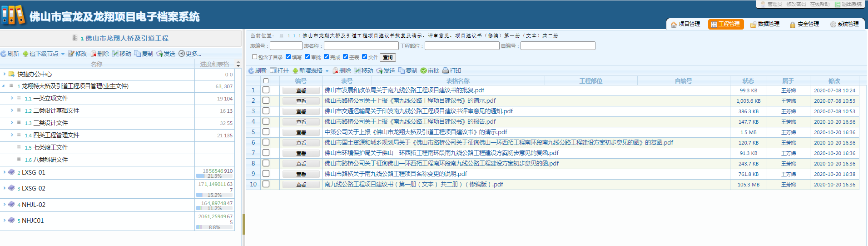Click 删除 delete icon in left tree toolbar
868x246 pixels.
(x=94, y=54)
